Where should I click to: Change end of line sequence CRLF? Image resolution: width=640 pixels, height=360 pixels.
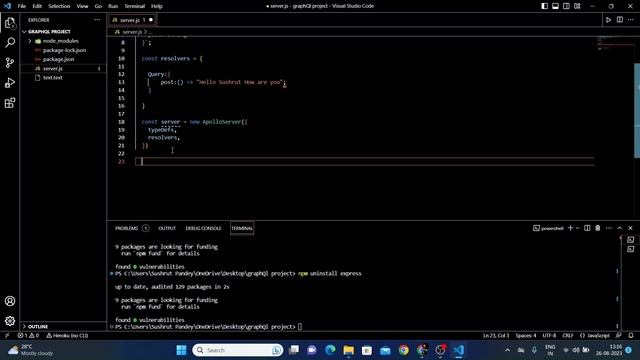point(568,336)
